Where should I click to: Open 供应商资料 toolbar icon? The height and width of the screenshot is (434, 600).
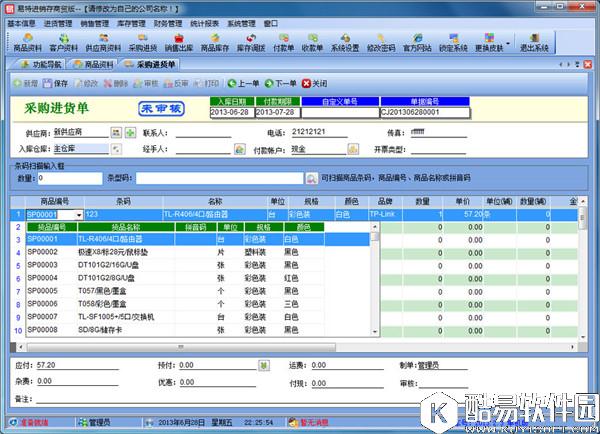click(x=103, y=42)
